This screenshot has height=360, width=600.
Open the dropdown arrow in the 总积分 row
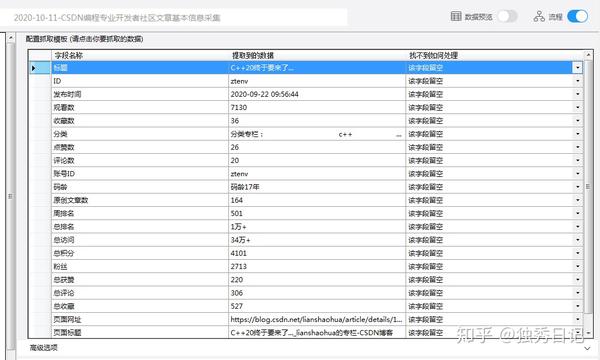point(577,253)
